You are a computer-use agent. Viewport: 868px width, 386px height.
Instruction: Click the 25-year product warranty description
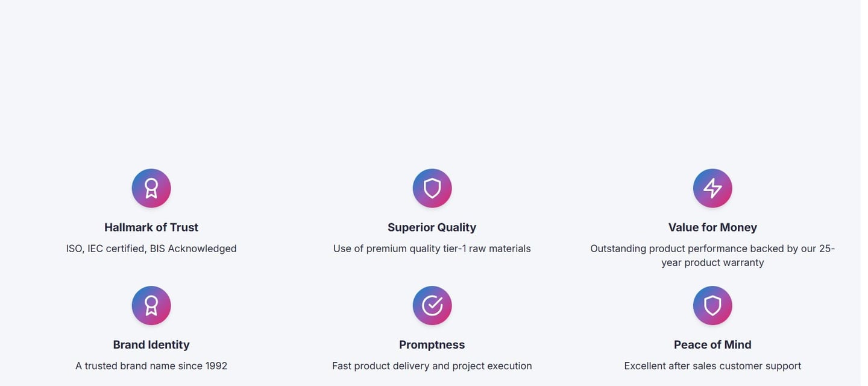pyautogui.click(x=712, y=255)
